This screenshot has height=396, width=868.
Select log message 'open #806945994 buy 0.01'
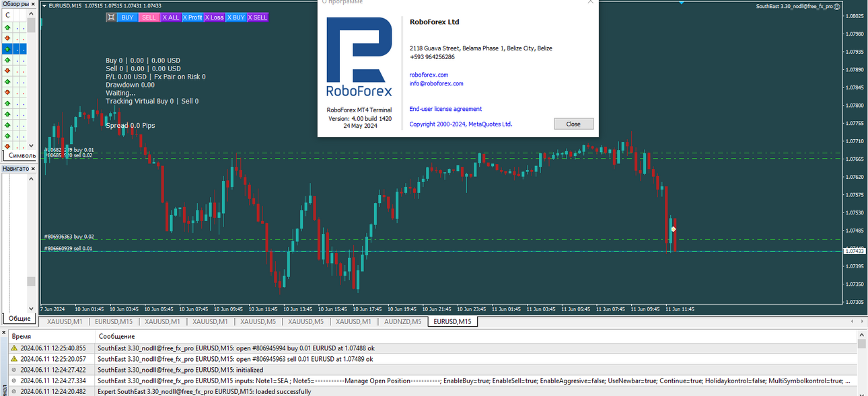click(x=236, y=348)
